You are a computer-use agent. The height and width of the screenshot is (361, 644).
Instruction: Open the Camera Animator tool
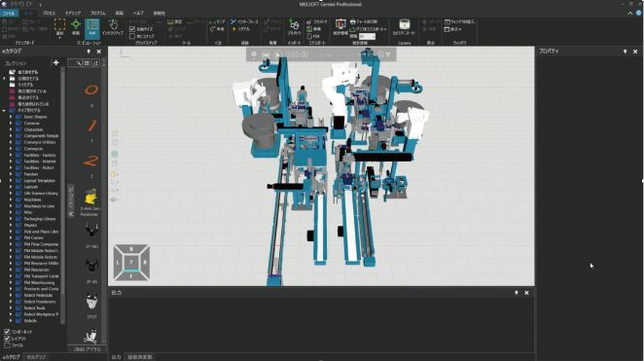(x=404, y=27)
